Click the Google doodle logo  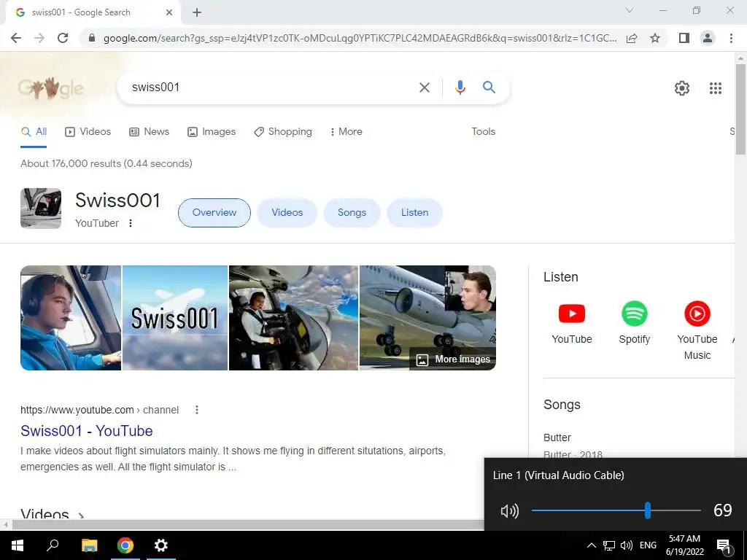click(50, 87)
